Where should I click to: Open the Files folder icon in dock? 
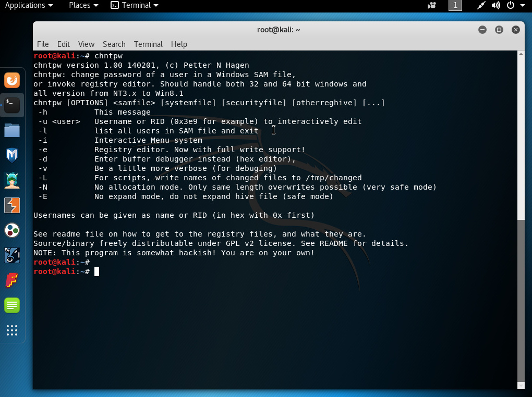[12, 130]
